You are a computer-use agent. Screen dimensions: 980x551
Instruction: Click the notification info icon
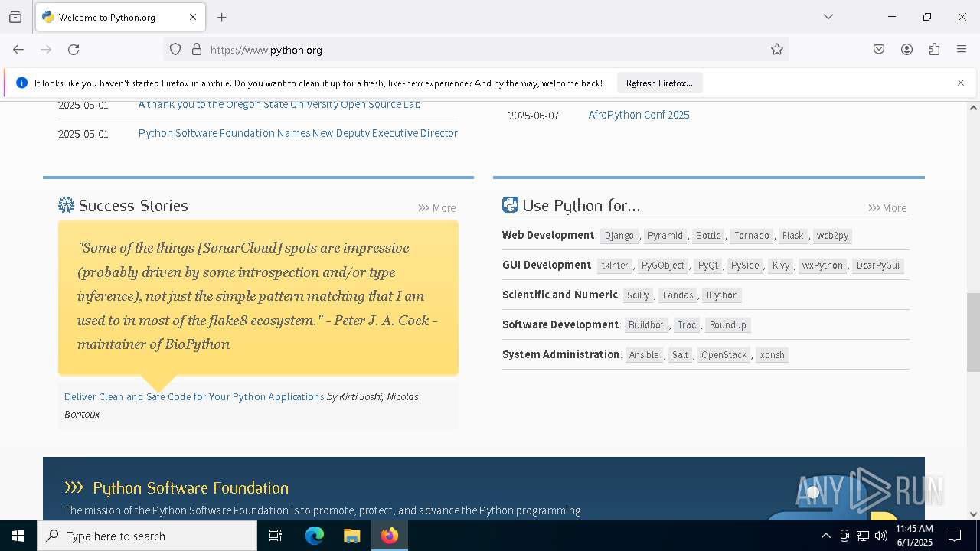pos(21,83)
